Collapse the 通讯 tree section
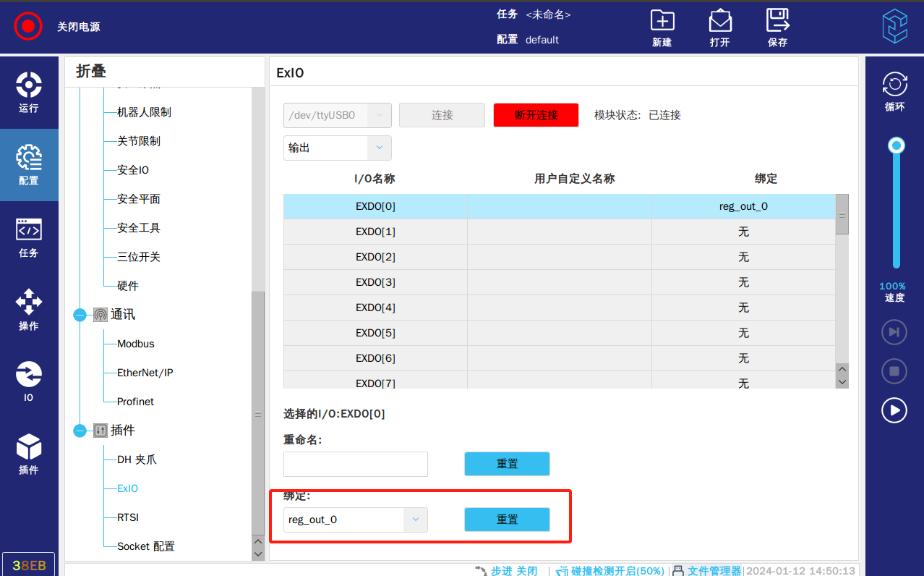Viewport: 924px width, 576px height. point(80,315)
